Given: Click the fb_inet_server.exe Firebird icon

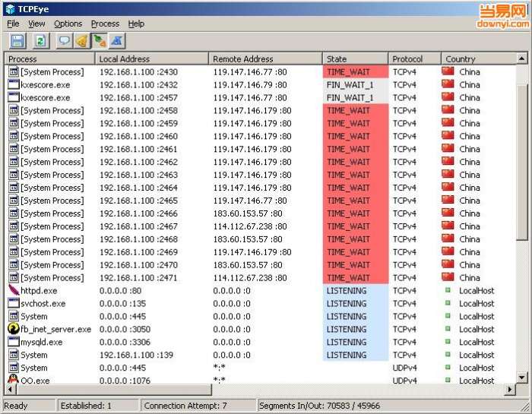Looking at the screenshot, I should pyautogui.click(x=14, y=329).
